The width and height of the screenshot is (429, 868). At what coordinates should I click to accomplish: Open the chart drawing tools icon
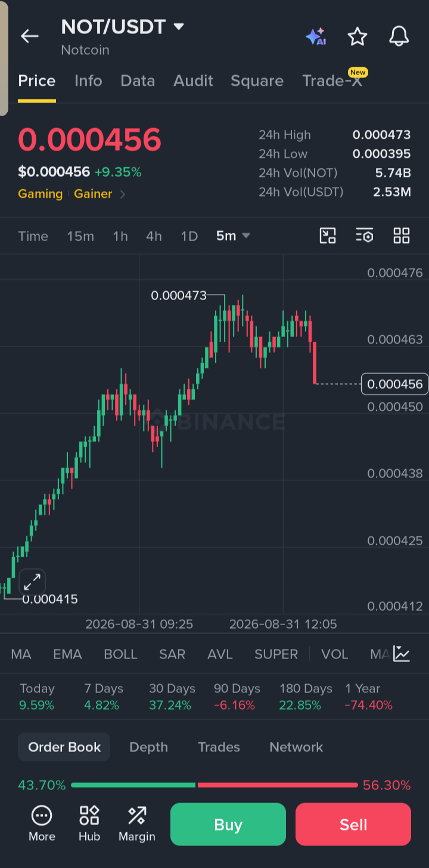[x=328, y=236]
